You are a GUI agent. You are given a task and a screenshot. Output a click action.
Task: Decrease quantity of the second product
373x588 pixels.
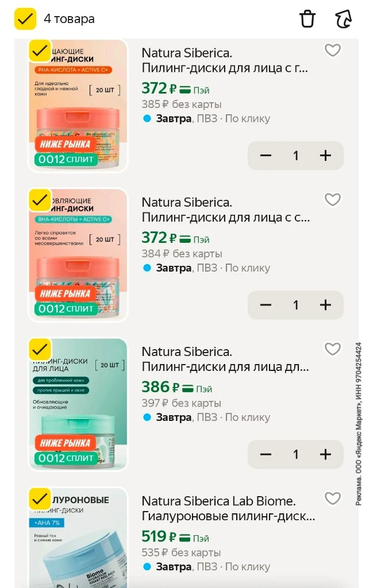click(x=266, y=305)
